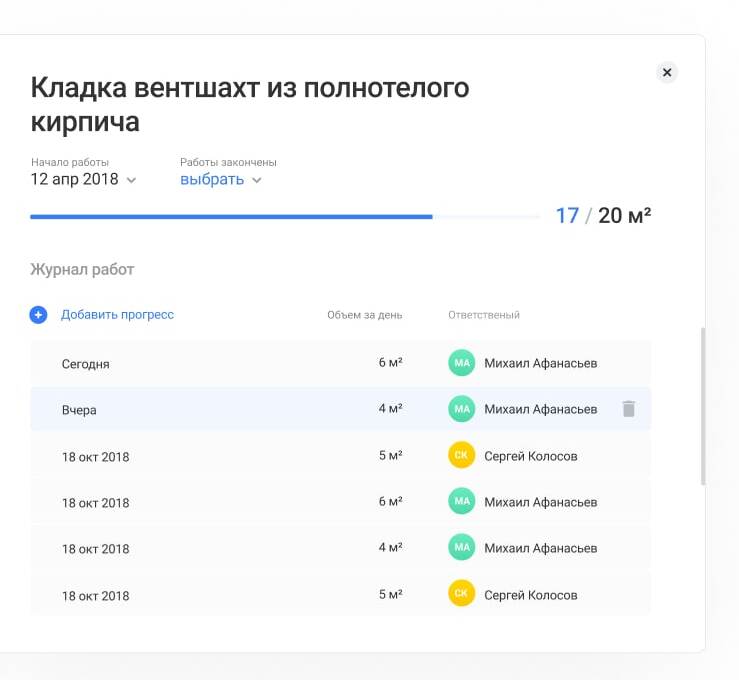
Task: Select the Сегодня journal entry
Action: (86, 364)
